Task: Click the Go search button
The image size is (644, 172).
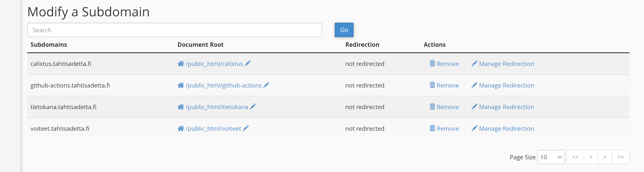Action: pos(344,30)
